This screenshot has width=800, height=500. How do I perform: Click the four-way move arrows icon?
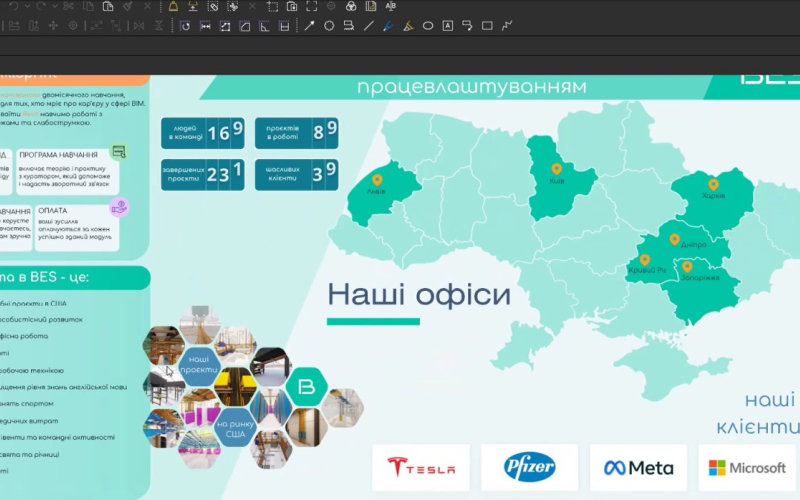click(53, 26)
